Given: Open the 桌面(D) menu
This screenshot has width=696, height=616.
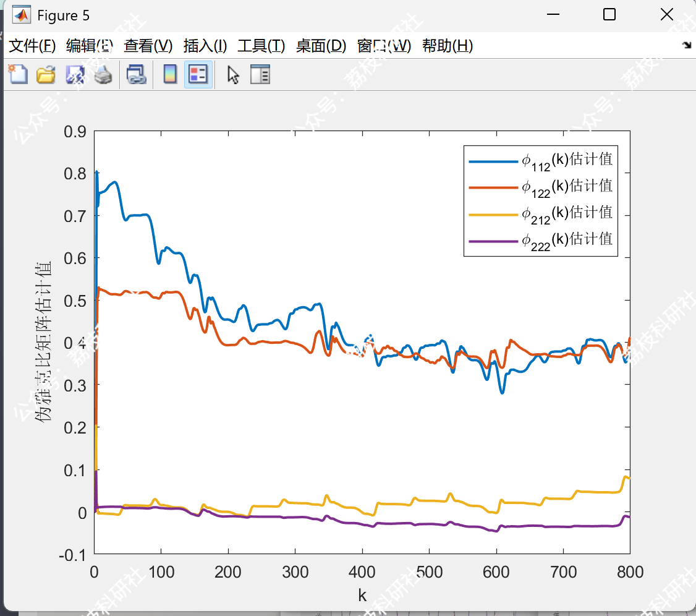Looking at the screenshot, I should (321, 46).
